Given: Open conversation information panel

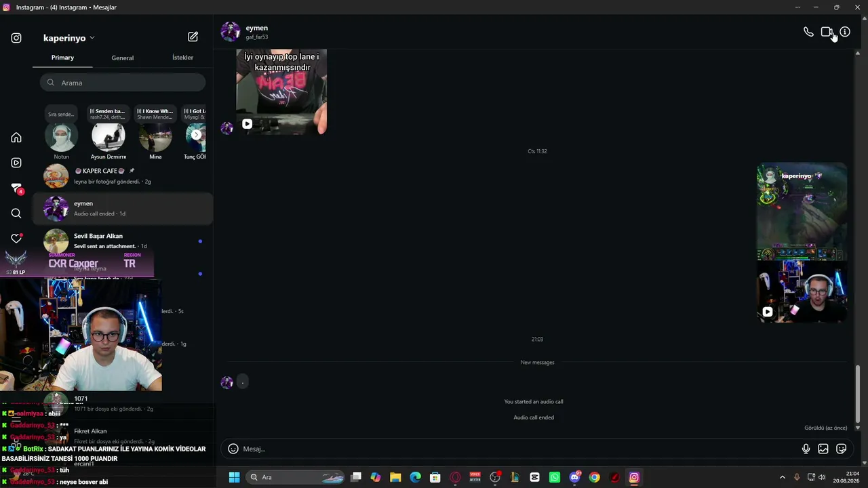Looking at the screenshot, I should pyautogui.click(x=845, y=32).
